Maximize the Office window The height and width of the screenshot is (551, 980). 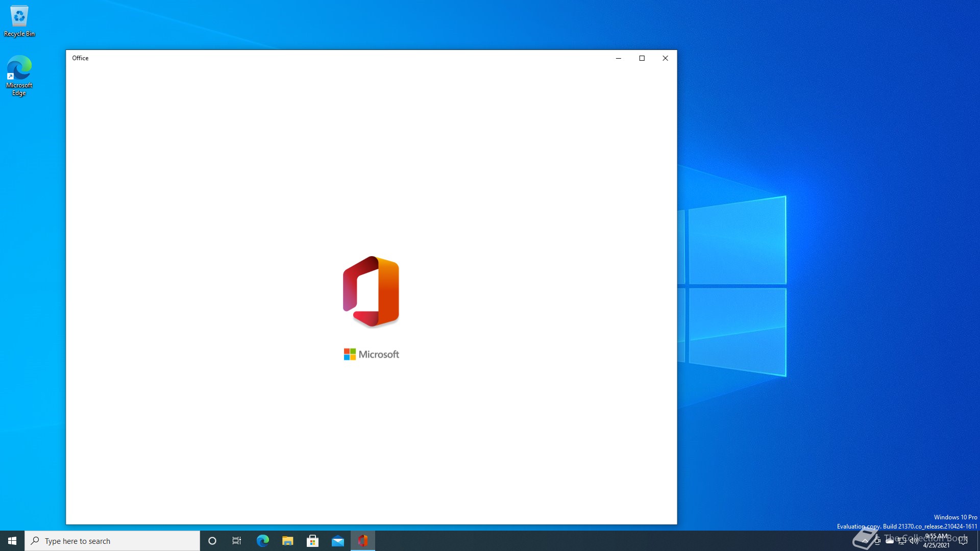click(642, 58)
